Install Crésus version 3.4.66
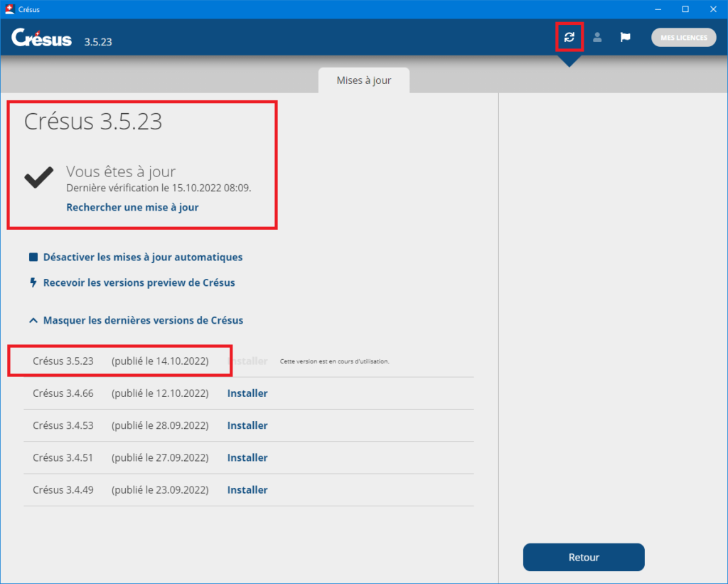 [x=247, y=393]
